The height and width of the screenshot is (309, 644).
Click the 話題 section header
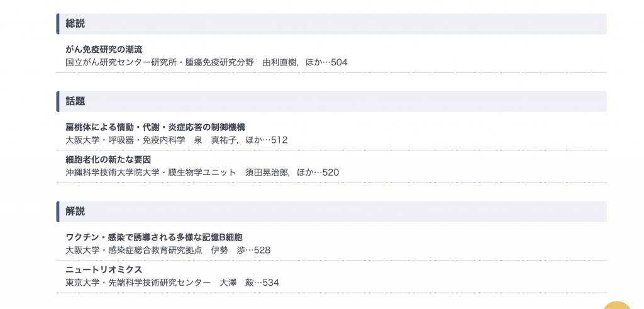(331, 101)
